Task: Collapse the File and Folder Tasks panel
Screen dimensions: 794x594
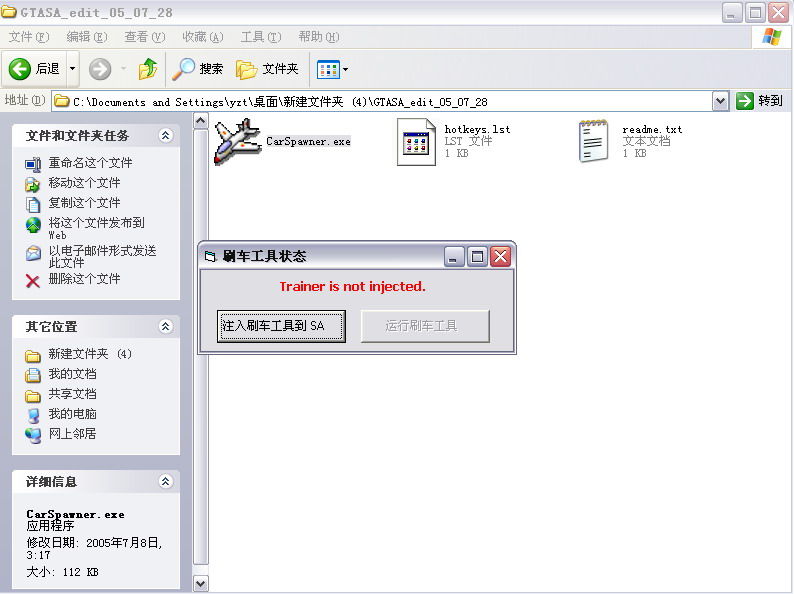Action: click(x=165, y=135)
